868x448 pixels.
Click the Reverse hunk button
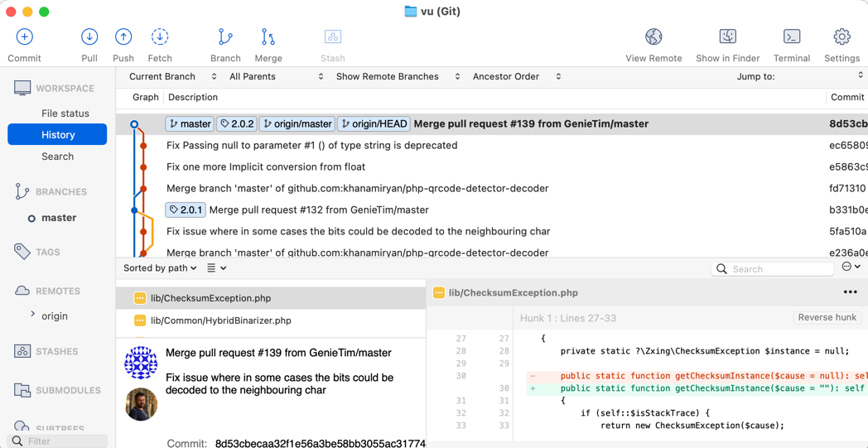click(827, 318)
